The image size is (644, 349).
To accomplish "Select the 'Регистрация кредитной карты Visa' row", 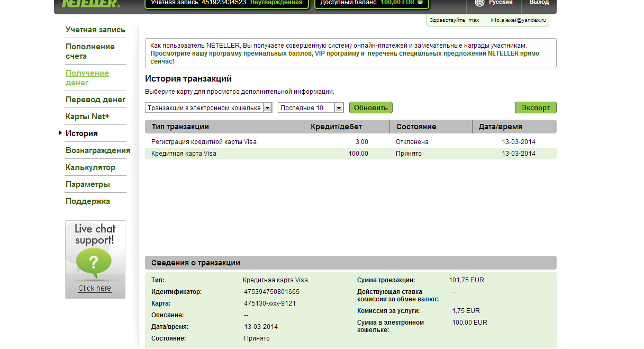I will point(351,142).
